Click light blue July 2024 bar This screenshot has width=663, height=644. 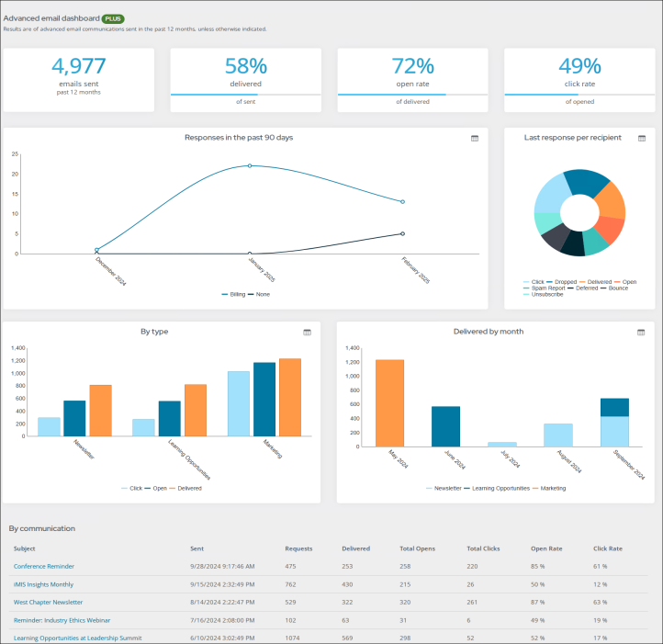502,445
